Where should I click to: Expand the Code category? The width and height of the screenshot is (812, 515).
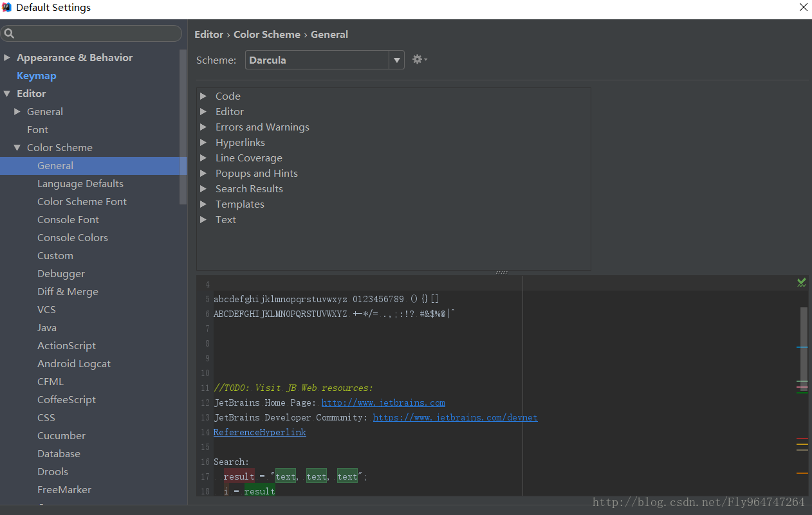coord(203,96)
